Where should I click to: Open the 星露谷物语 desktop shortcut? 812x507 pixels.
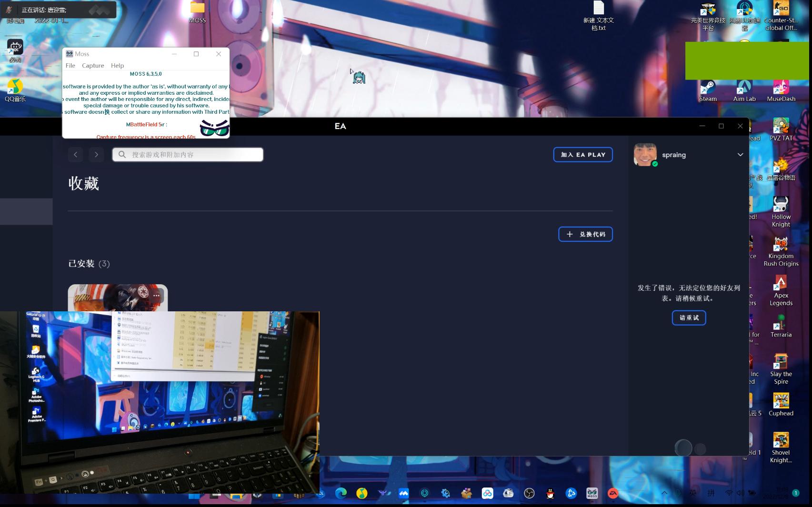[781, 169]
